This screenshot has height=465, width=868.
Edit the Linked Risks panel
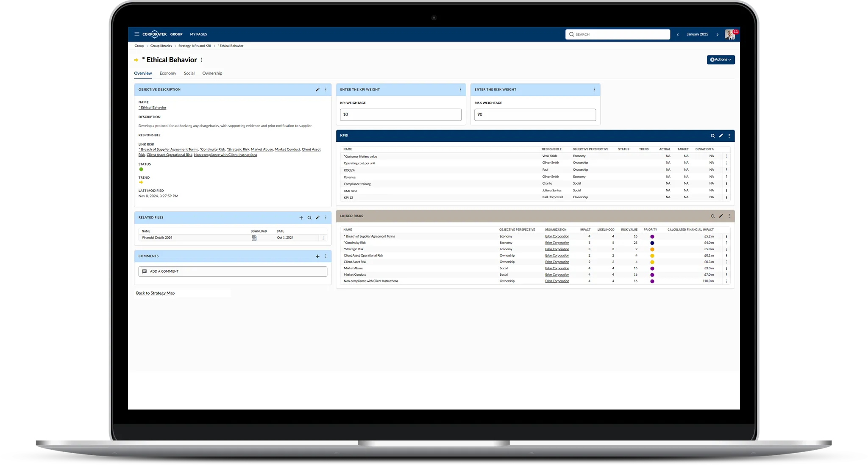[721, 216]
